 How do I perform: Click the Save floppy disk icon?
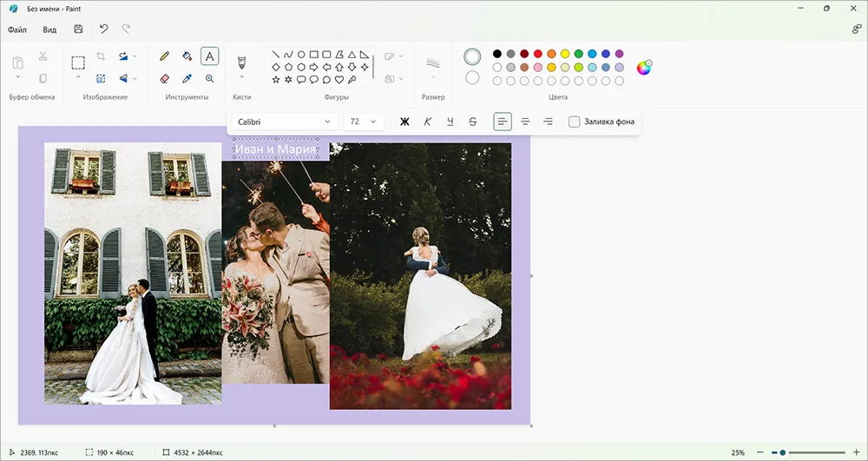78,30
